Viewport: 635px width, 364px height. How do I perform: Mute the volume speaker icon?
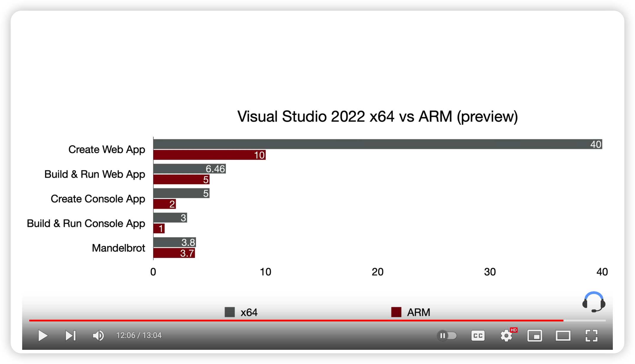click(x=98, y=336)
